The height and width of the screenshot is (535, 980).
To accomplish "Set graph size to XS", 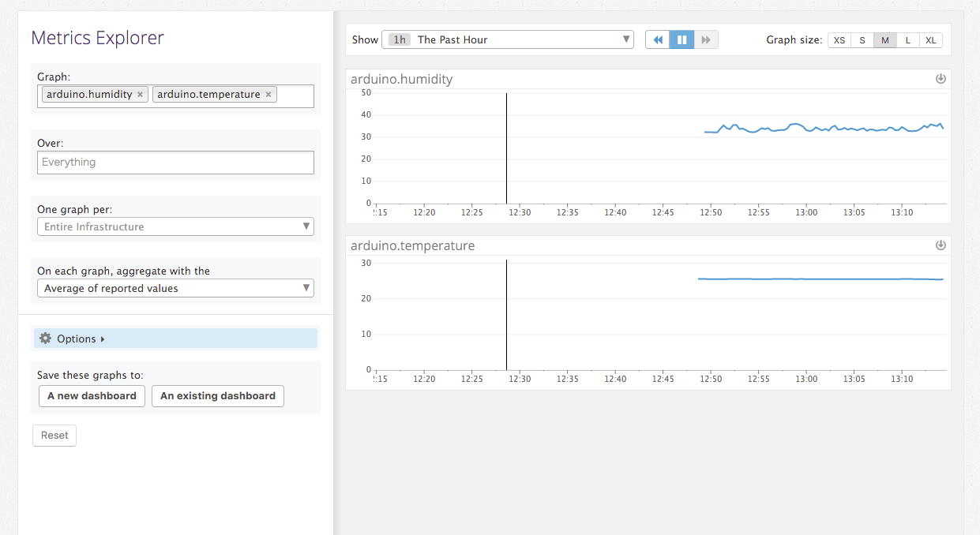I will click(x=839, y=40).
